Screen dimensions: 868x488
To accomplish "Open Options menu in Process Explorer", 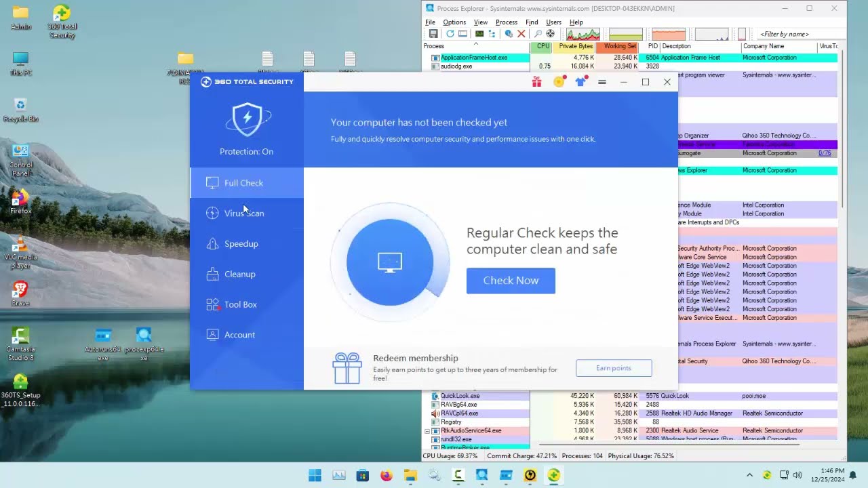I will (454, 22).
